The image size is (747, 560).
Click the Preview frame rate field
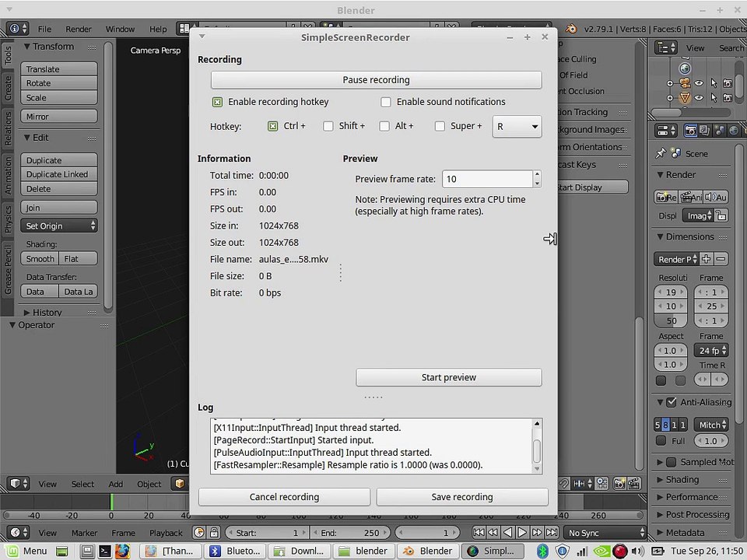point(487,179)
